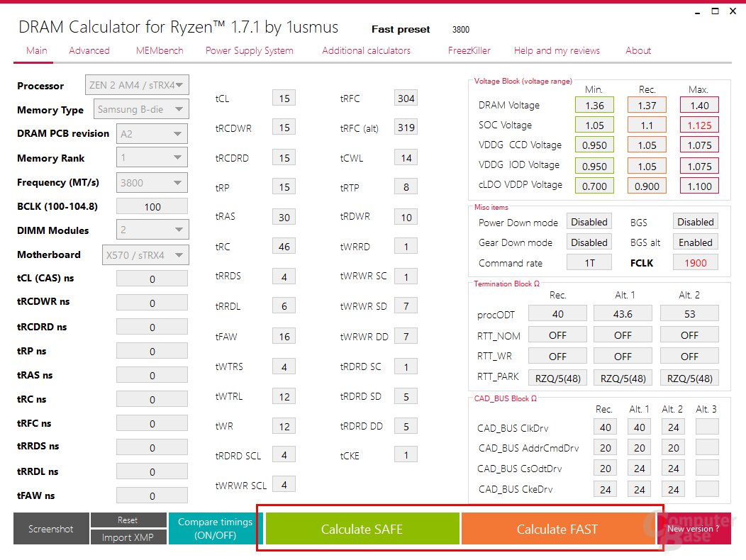
Task: Click DRAM Voltage minimum value 1.36
Action: point(594,105)
